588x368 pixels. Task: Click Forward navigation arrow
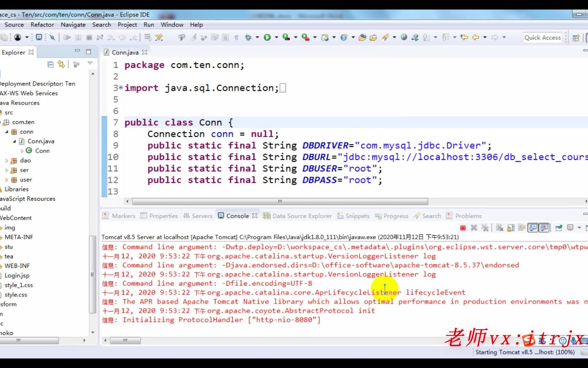coord(495,37)
